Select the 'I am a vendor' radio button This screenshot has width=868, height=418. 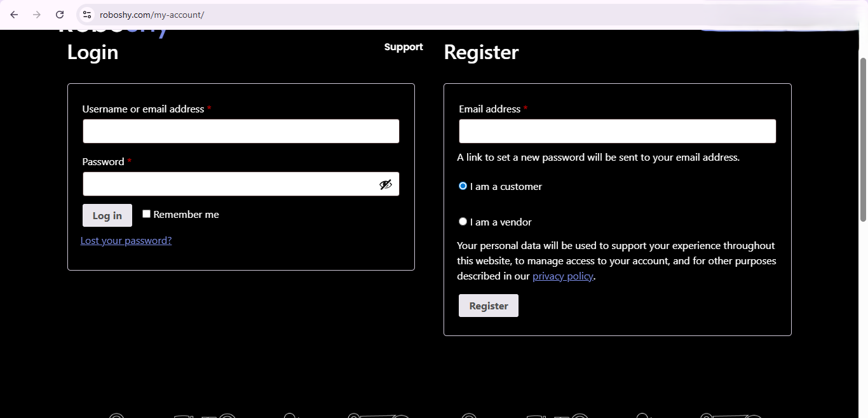[463, 221]
